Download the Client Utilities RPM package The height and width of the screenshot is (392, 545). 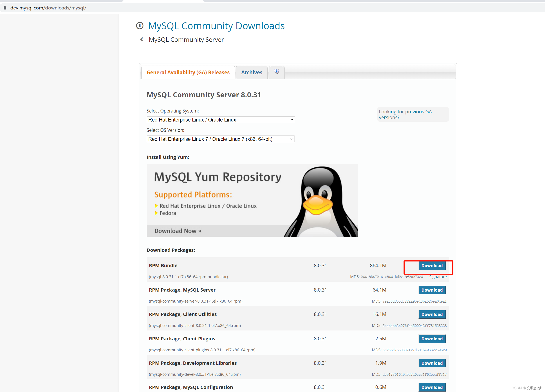point(432,314)
